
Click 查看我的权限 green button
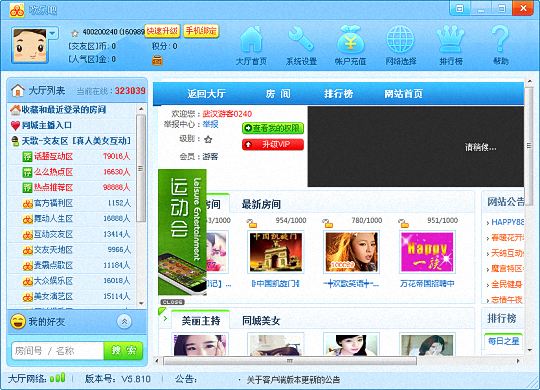click(273, 128)
